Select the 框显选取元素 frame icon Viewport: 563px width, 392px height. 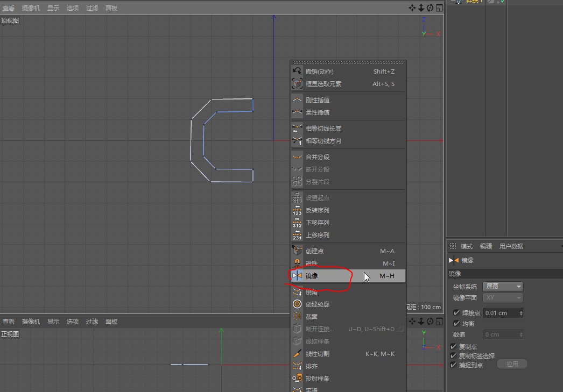(297, 84)
